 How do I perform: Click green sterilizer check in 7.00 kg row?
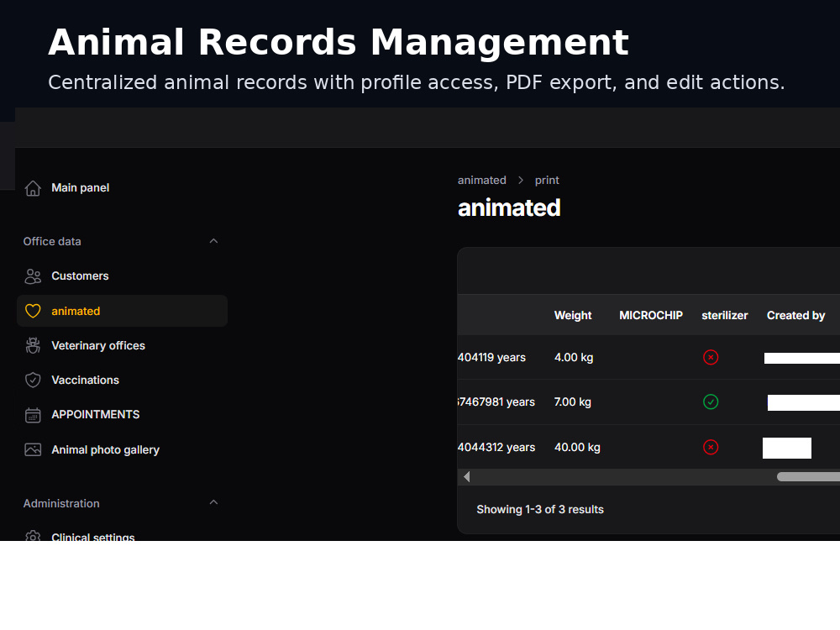click(x=711, y=402)
